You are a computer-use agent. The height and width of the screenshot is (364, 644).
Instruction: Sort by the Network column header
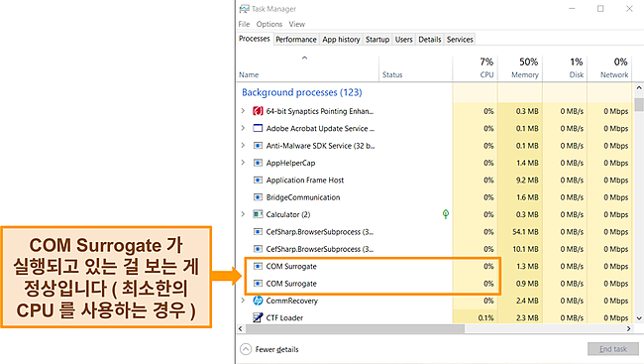(610, 68)
